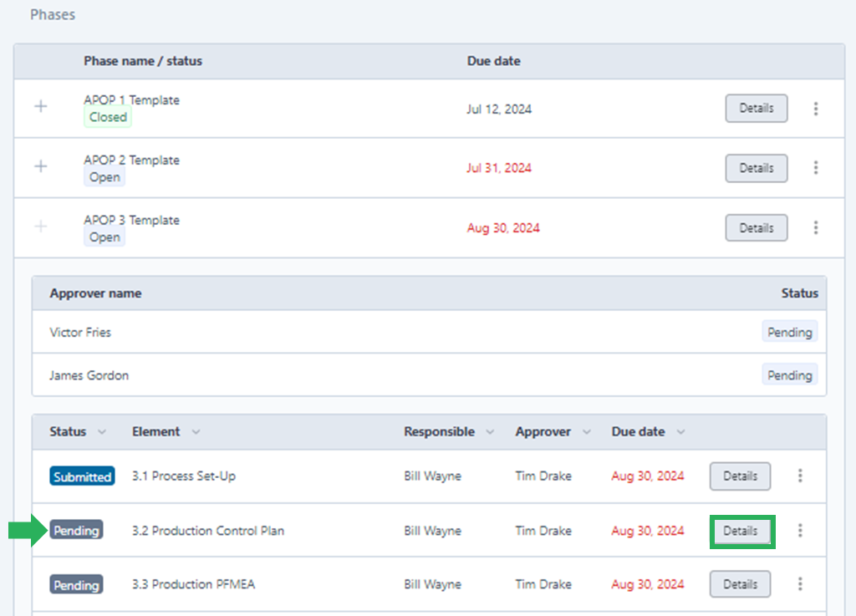Click the APQP 2 Template phase name

click(131, 160)
